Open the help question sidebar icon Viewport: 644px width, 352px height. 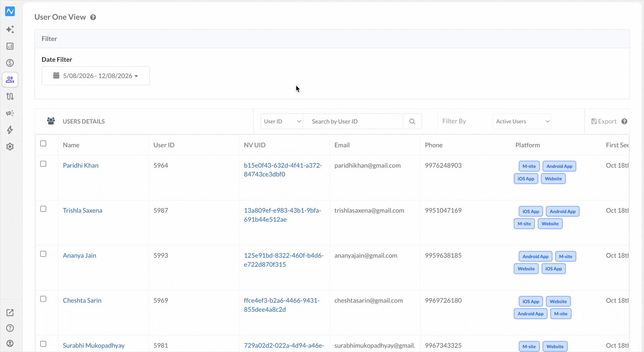point(10,328)
